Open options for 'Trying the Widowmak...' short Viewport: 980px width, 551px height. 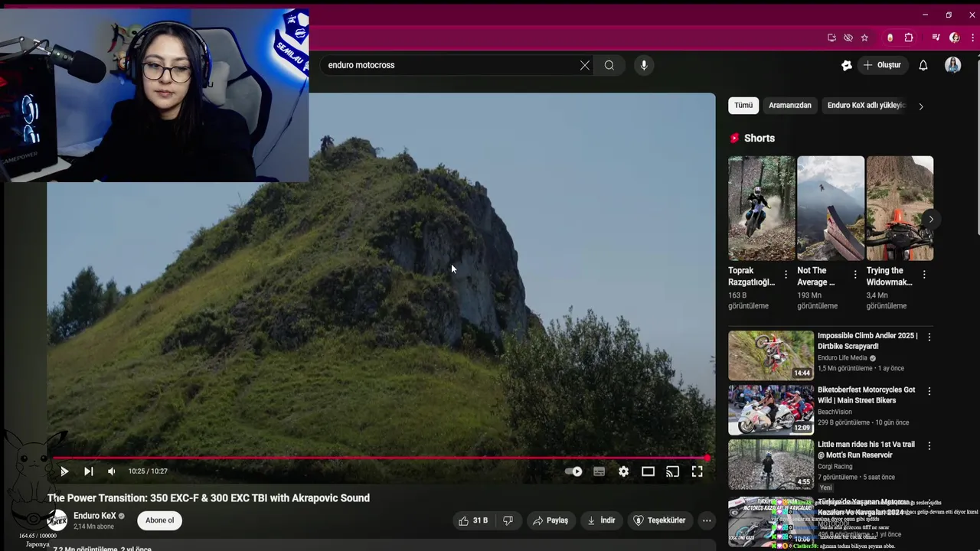[924, 274]
